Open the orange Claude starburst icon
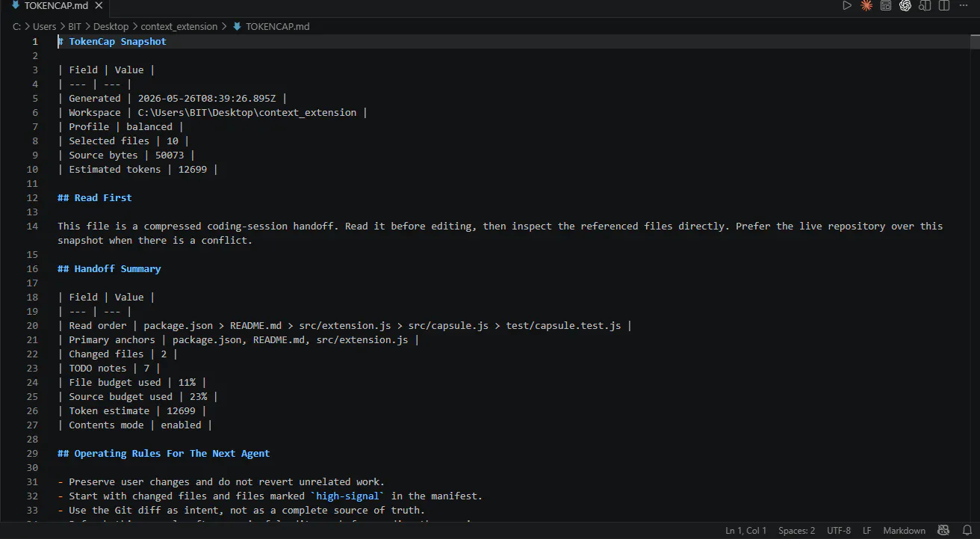This screenshot has height=539, width=980. coord(866,6)
